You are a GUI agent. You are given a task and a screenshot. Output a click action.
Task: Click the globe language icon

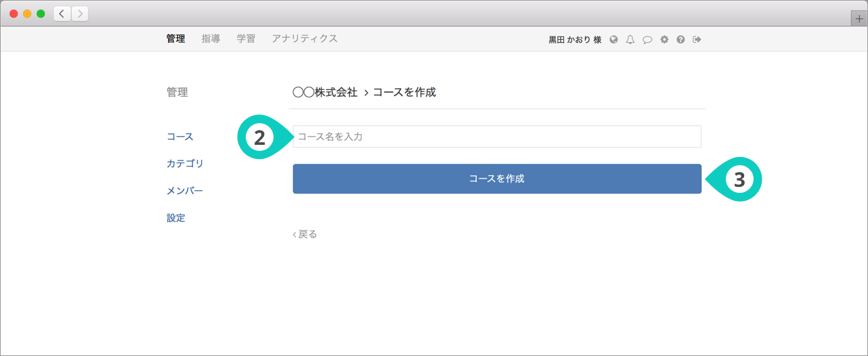[x=613, y=39]
